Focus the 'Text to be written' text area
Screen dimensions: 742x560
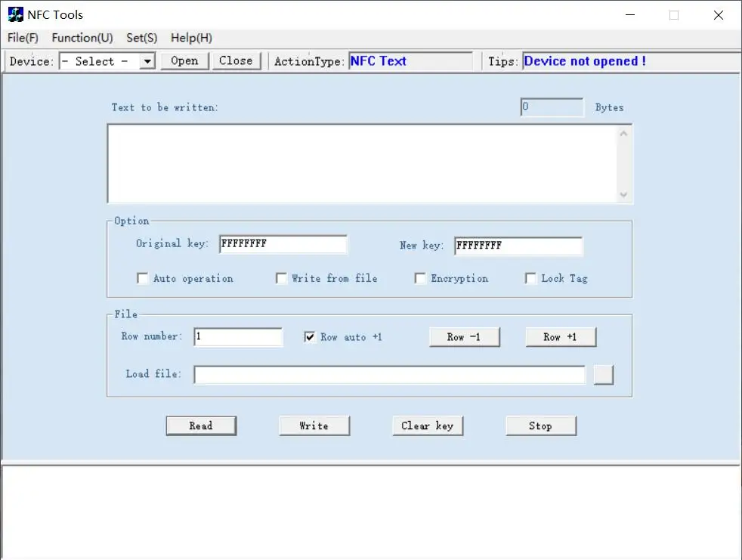click(362, 164)
